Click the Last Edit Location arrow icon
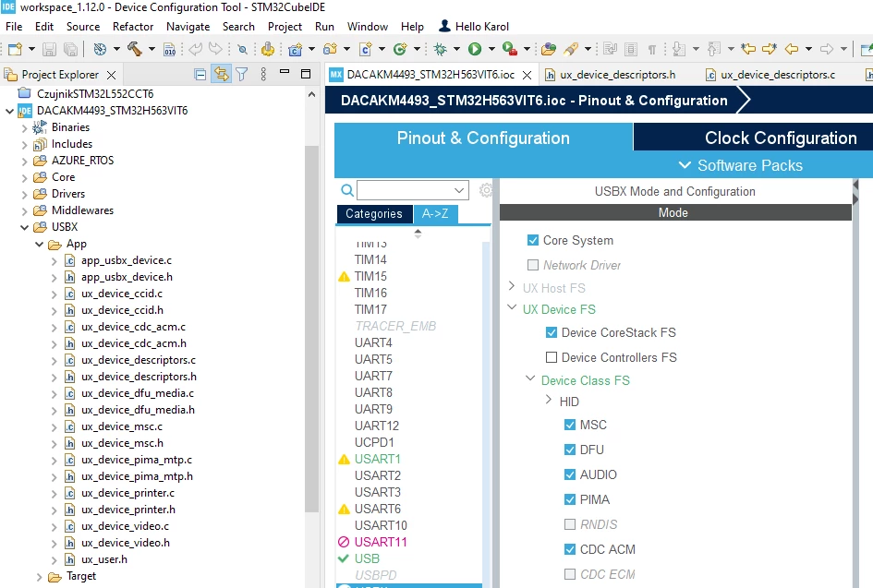 coord(748,49)
